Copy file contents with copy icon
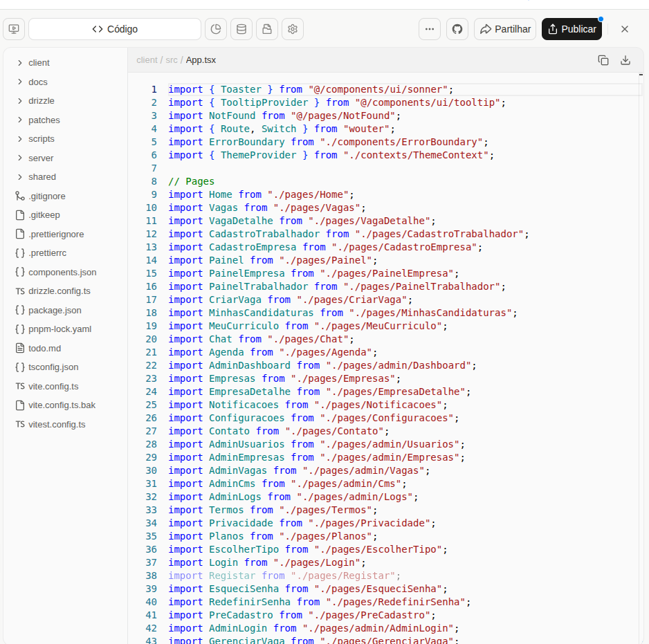 coord(603,60)
